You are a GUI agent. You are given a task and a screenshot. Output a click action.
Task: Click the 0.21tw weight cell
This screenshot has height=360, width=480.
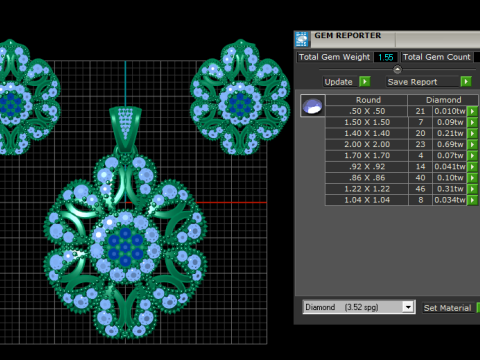coord(450,133)
